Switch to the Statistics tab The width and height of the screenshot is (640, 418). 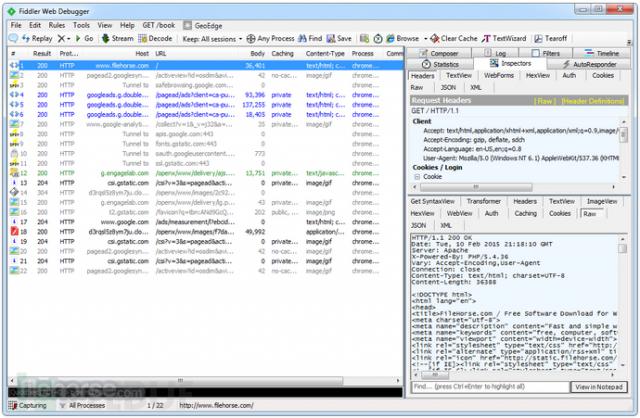click(x=440, y=64)
